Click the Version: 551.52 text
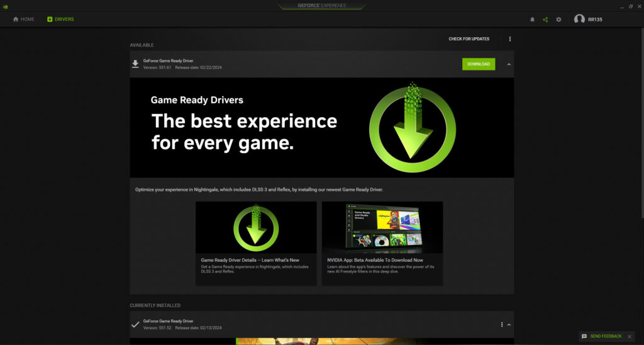Screen dimensions: 644x345 click(x=157, y=328)
